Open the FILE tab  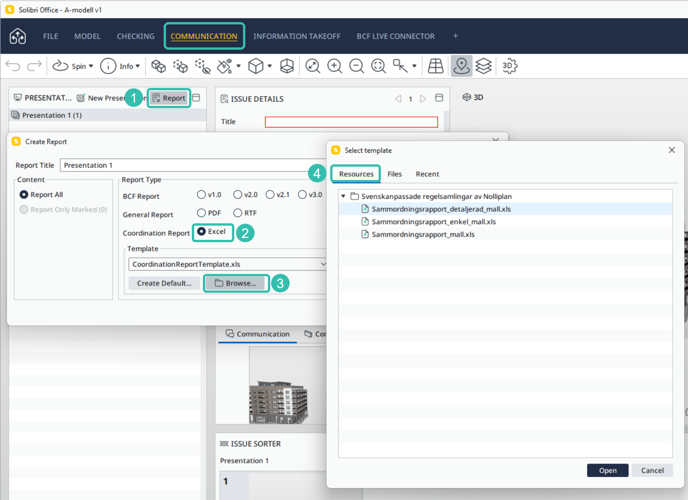pyautogui.click(x=50, y=36)
